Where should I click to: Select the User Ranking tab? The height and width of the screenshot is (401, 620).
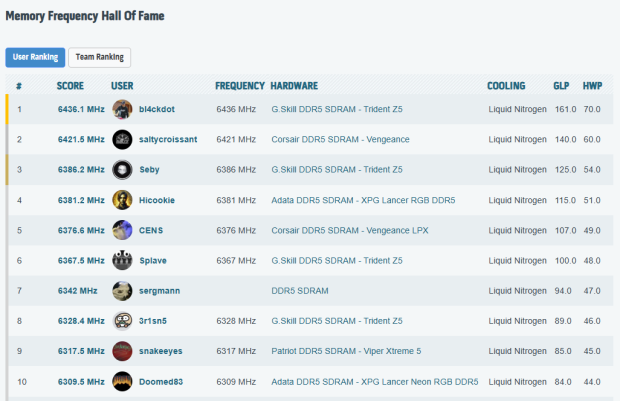click(x=35, y=58)
